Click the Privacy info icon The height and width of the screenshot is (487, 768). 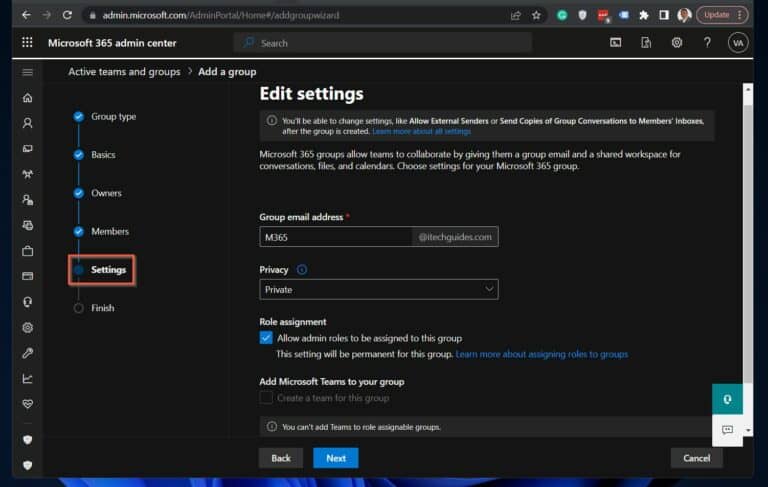tap(302, 269)
